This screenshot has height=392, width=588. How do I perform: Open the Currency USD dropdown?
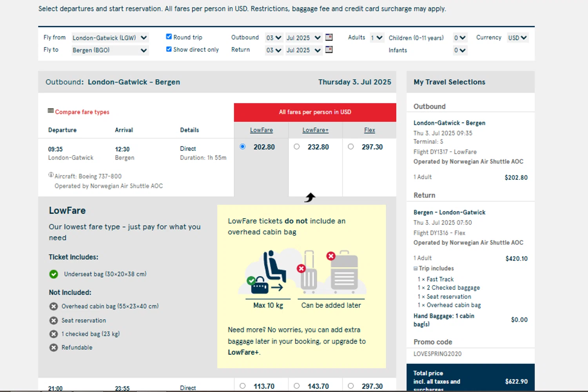pyautogui.click(x=517, y=38)
